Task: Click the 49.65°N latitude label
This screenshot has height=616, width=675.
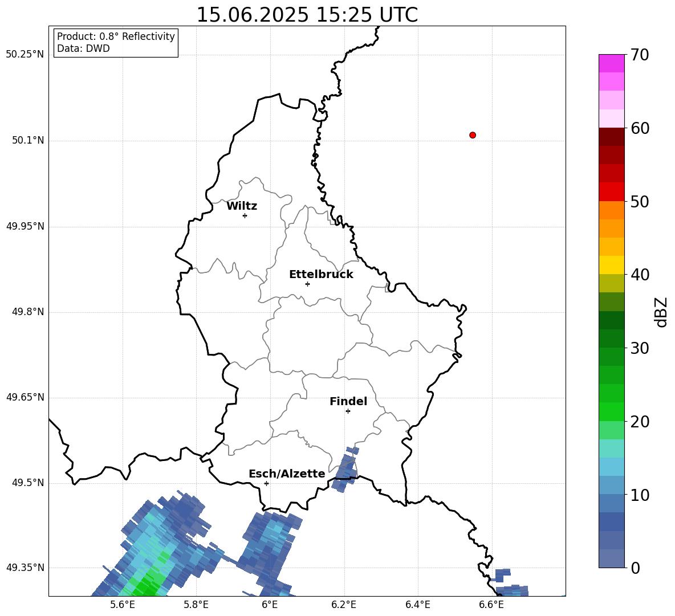Action: (25, 397)
